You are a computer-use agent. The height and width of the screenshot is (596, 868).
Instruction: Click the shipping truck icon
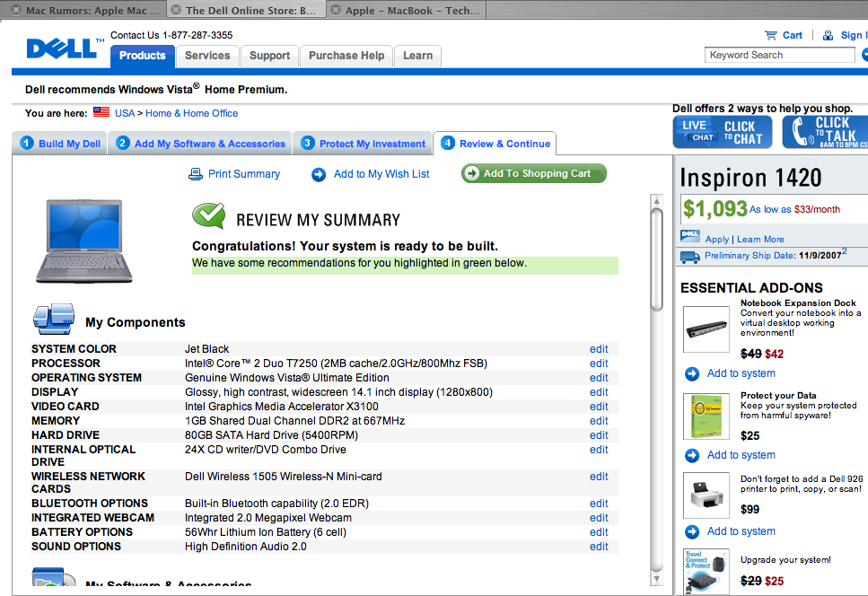point(689,256)
